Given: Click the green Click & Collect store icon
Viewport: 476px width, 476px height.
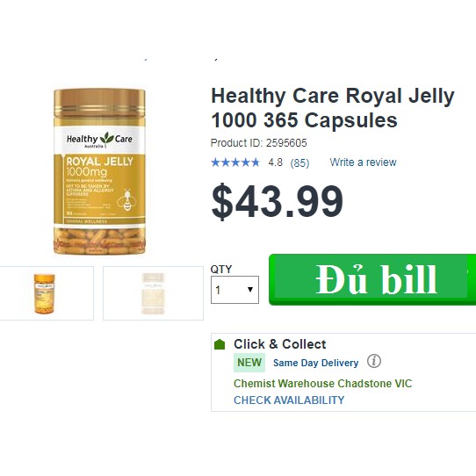Looking at the screenshot, I should coord(220,344).
